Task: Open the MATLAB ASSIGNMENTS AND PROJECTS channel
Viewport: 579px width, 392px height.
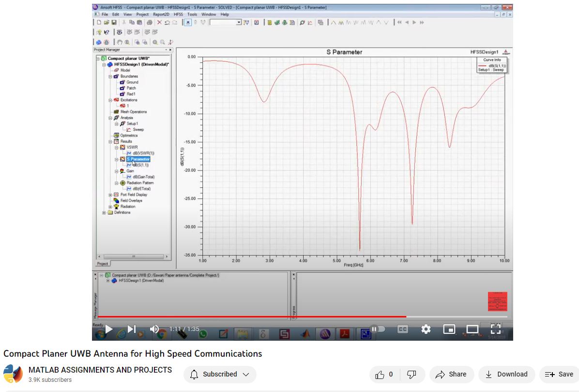Action: [100, 370]
